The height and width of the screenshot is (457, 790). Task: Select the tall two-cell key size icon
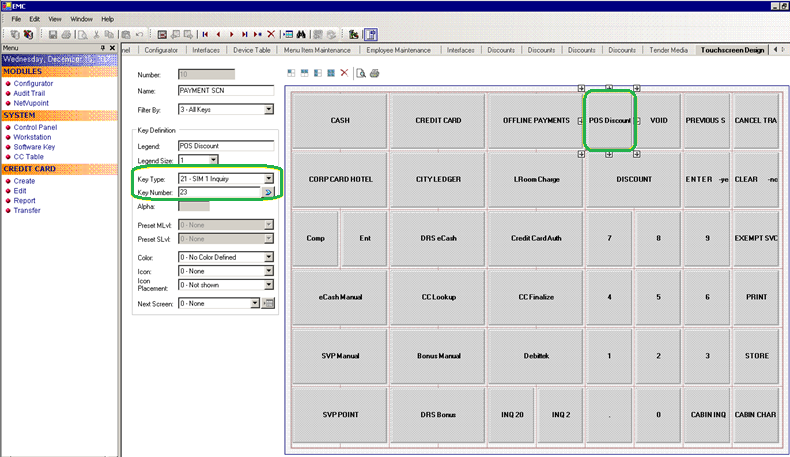[318, 73]
